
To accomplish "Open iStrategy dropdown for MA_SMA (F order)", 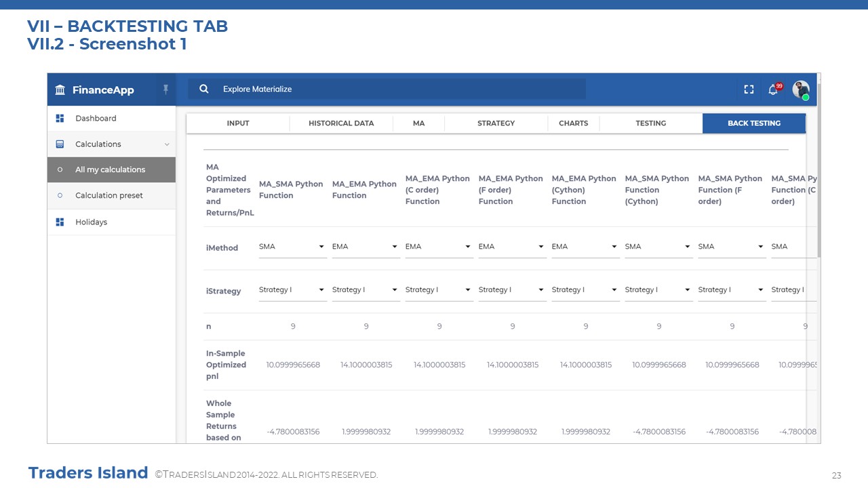I will click(732, 290).
